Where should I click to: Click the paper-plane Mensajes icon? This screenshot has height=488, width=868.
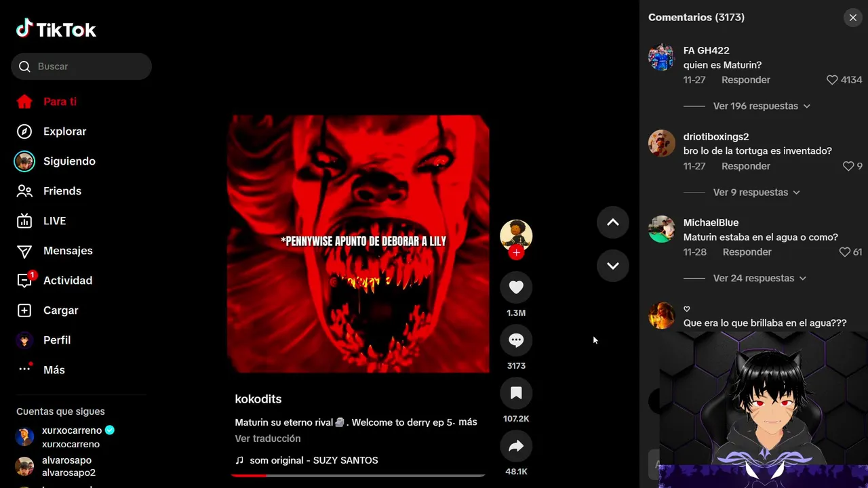[24, 251]
